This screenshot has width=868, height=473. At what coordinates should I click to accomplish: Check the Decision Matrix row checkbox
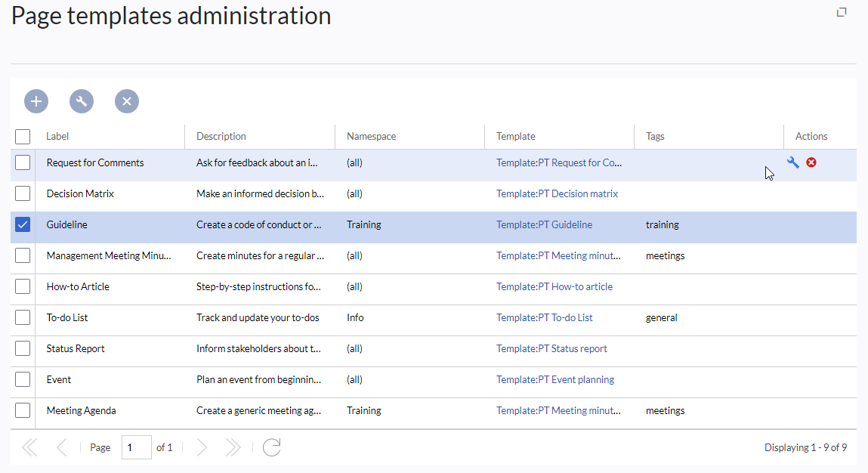(23, 193)
